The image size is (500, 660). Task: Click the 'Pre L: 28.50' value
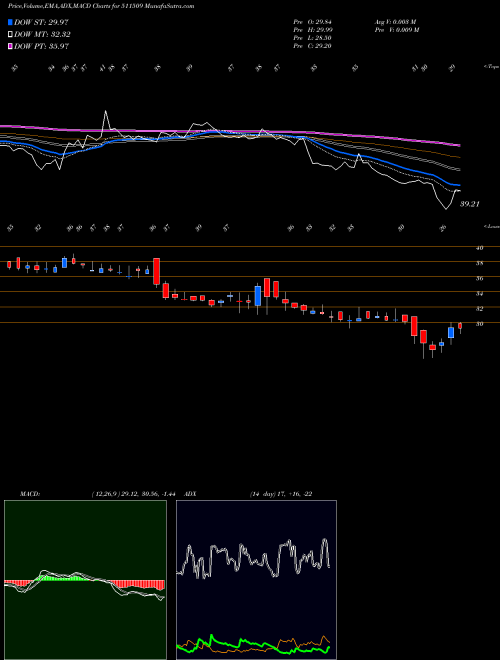[x=313, y=38]
